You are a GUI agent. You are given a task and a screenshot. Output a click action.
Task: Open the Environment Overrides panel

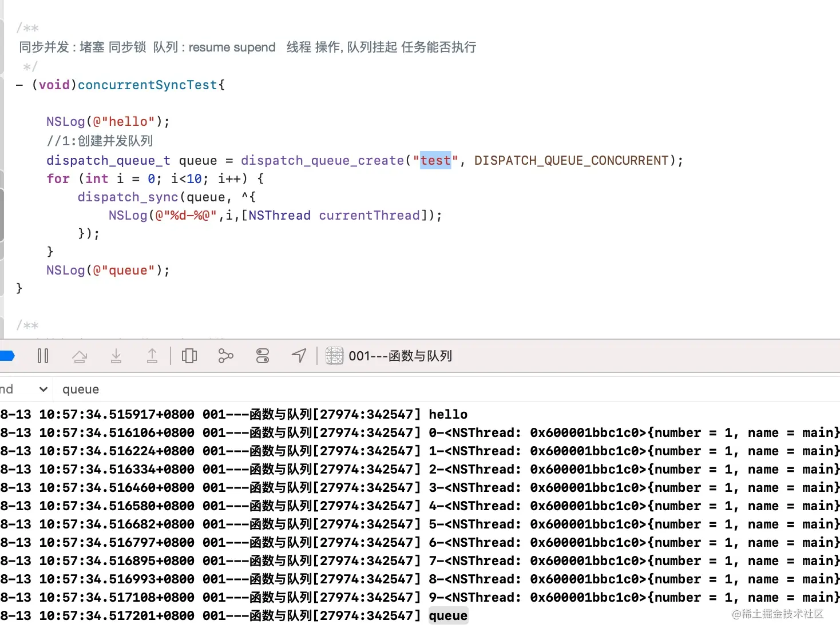263,356
